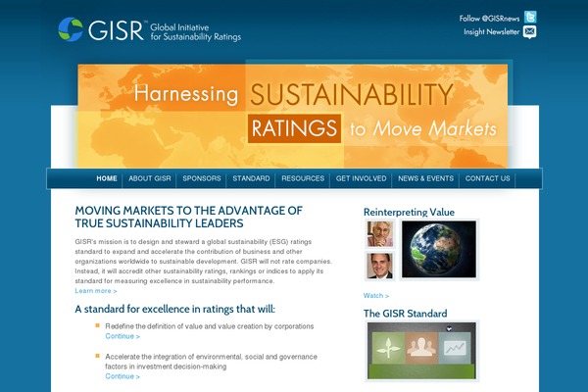Image resolution: width=588 pixels, height=392 pixels.
Task: Select CONTACT US in navigation
Action: (x=487, y=178)
